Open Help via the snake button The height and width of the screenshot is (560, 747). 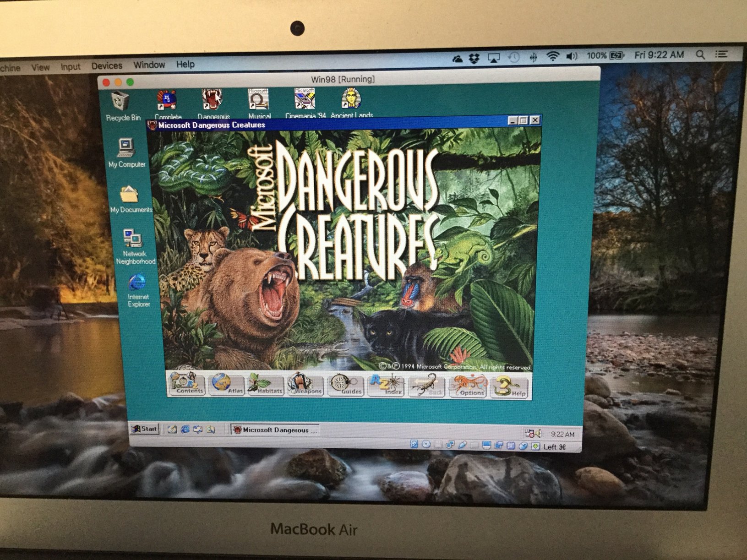(509, 386)
